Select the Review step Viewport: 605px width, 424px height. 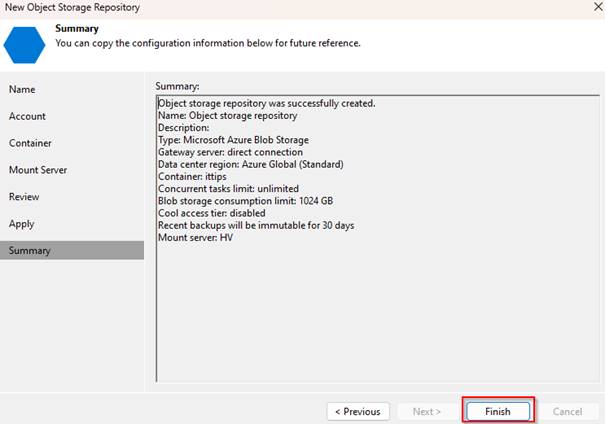point(24,197)
